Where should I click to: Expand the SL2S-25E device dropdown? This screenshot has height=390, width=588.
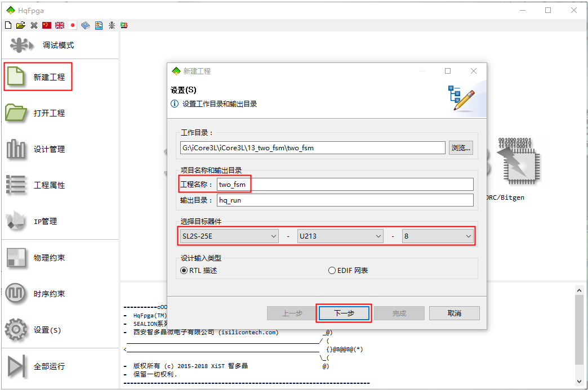pos(229,236)
